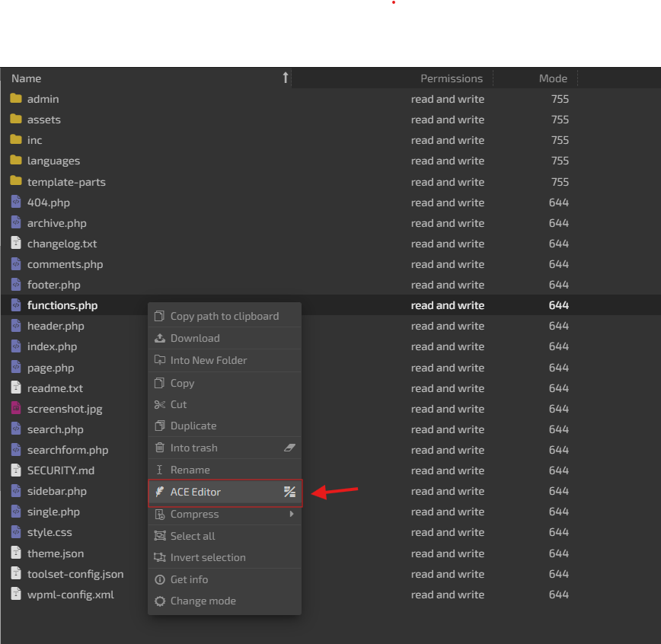Choose the Copy menu entry
The height and width of the screenshot is (644, 661).
tap(225, 383)
